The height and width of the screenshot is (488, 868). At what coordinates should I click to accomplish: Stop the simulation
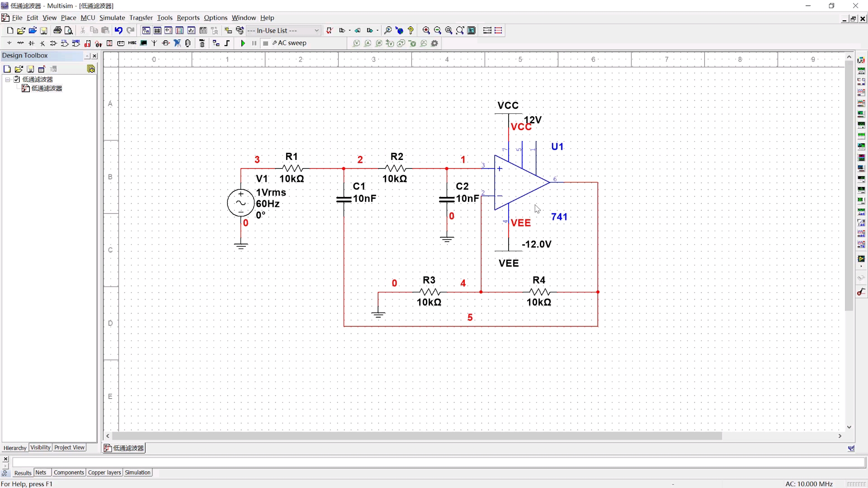266,43
